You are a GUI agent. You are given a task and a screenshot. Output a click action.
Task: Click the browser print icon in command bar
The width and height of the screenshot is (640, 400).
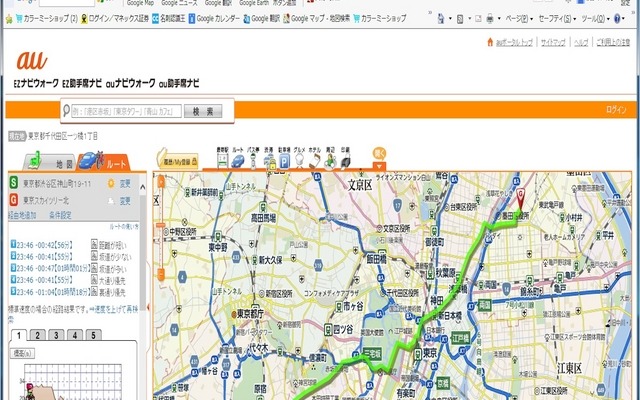pos(490,18)
